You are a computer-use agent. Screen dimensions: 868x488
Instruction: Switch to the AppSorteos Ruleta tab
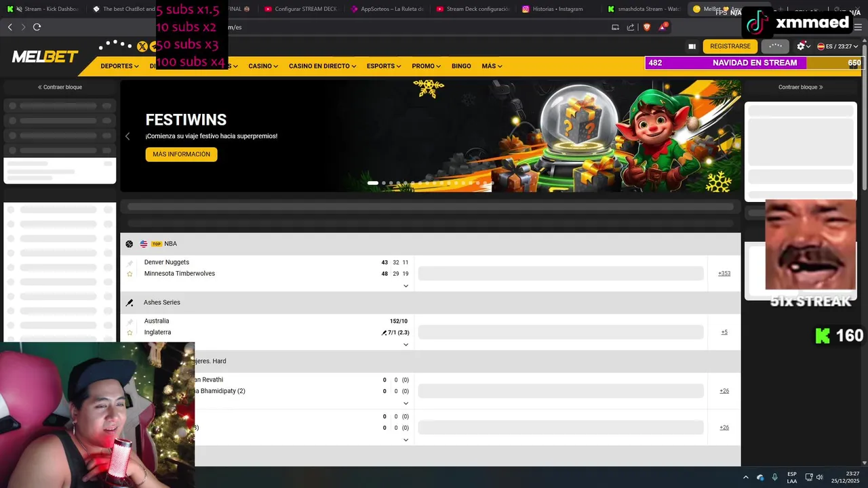[387, 9]
